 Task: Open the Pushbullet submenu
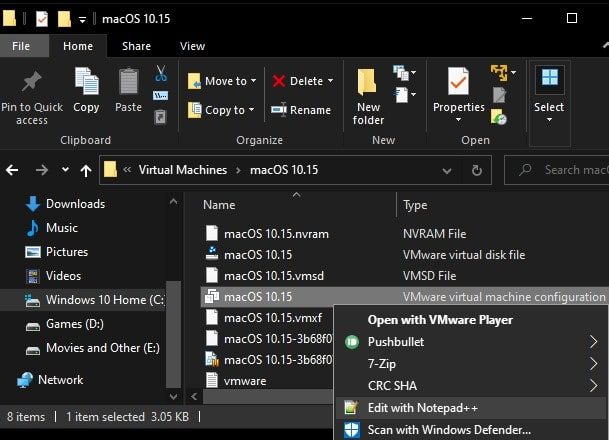click(x=470, y=342)
